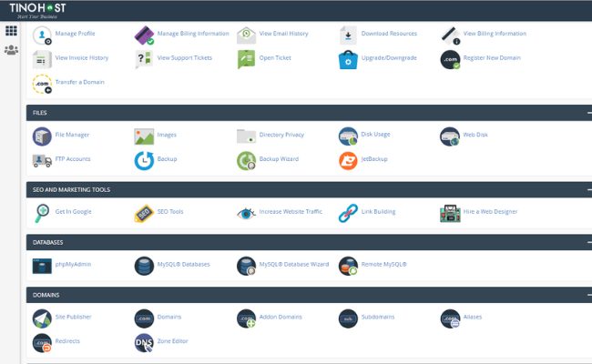Click the FTP Accounts truck icon
Viewport: 592px width, 364px height.
click(x=42, y=161)
